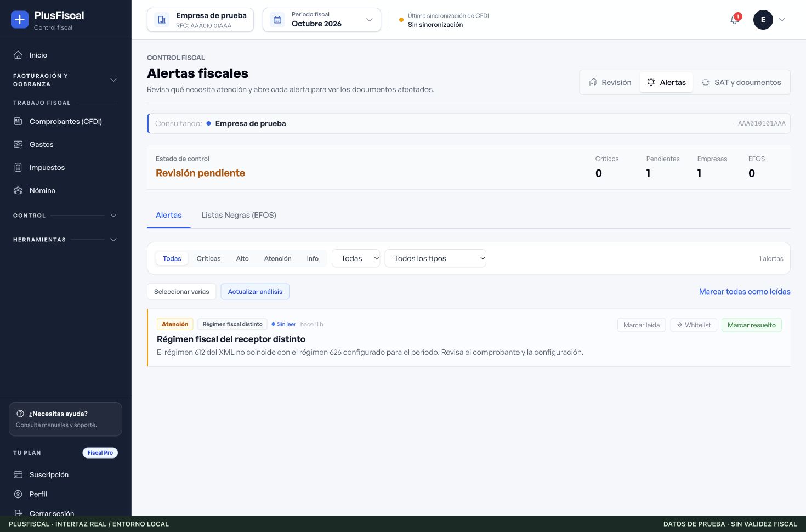
Task: Filter alerts by Alto severity
Action: [x=242, y=258]
